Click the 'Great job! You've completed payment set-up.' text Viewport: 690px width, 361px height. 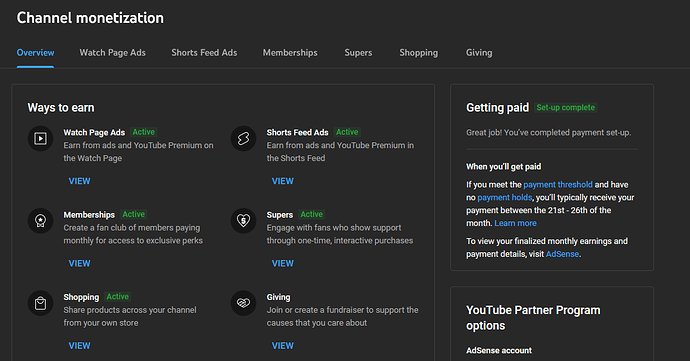tap(548, 133)
